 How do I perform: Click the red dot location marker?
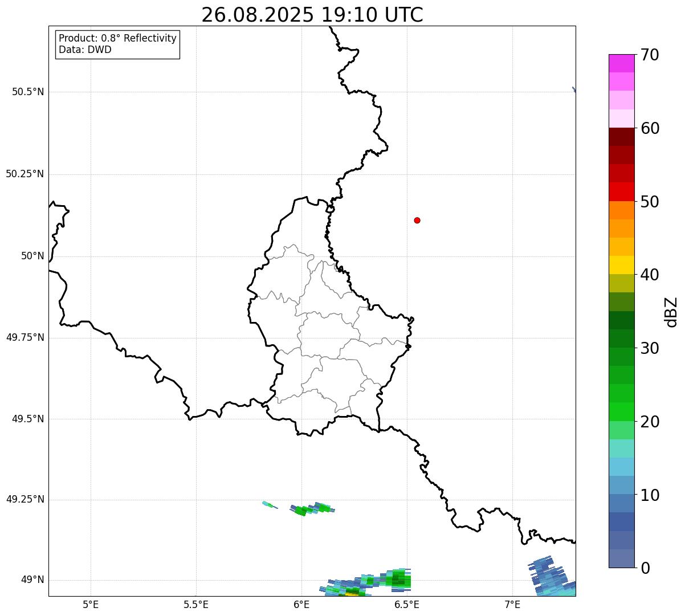click(x=417, y=220)
